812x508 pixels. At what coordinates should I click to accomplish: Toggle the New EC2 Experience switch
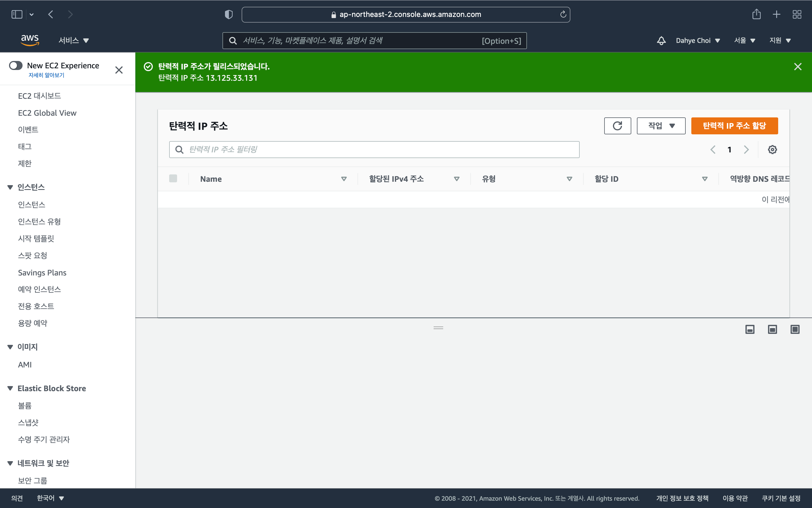[x=16, y=65]
